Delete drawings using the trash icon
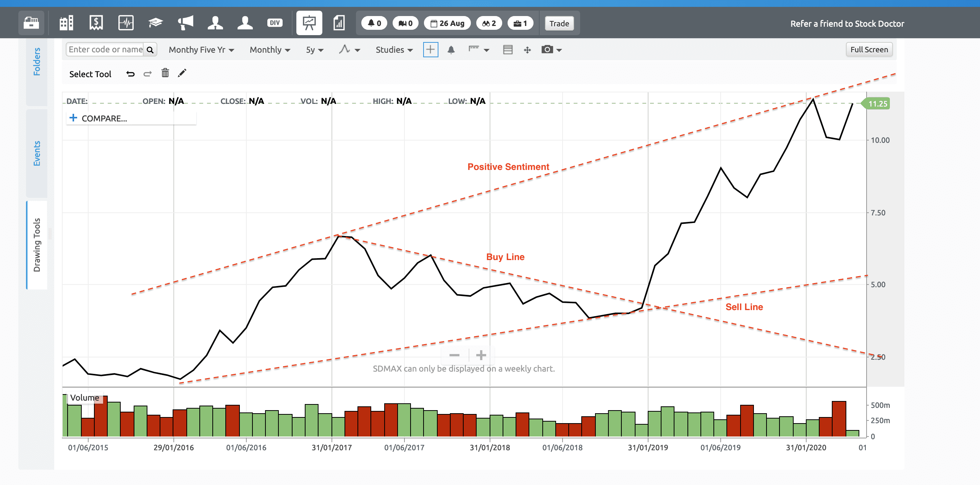 click(165, 73)
